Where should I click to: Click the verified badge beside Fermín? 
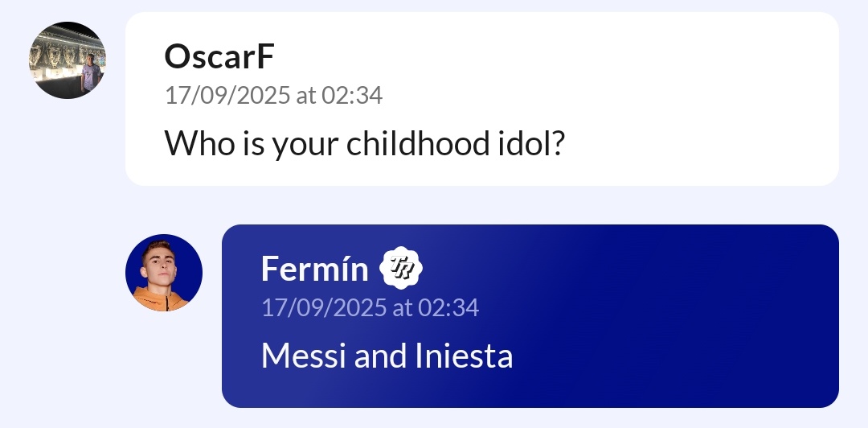pos(401,269)
